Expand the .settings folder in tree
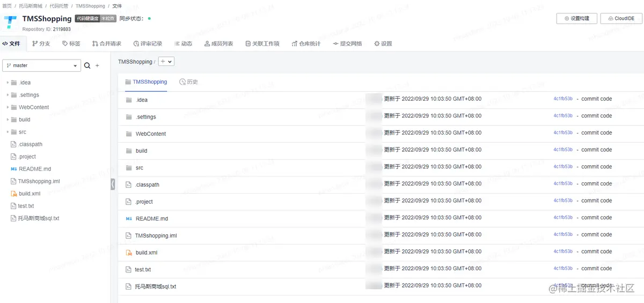The image size is (644, 303). pos(8,95)
